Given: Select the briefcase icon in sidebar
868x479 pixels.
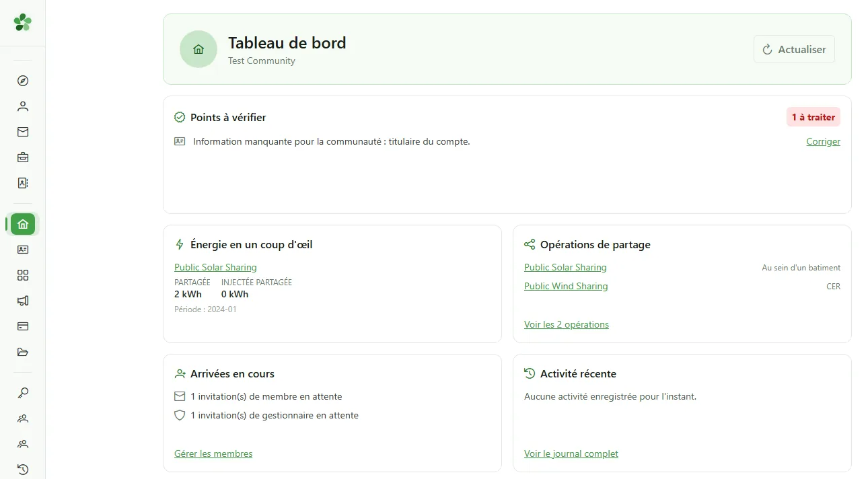Looking at the screenshot, I should (x=23, y=157).
